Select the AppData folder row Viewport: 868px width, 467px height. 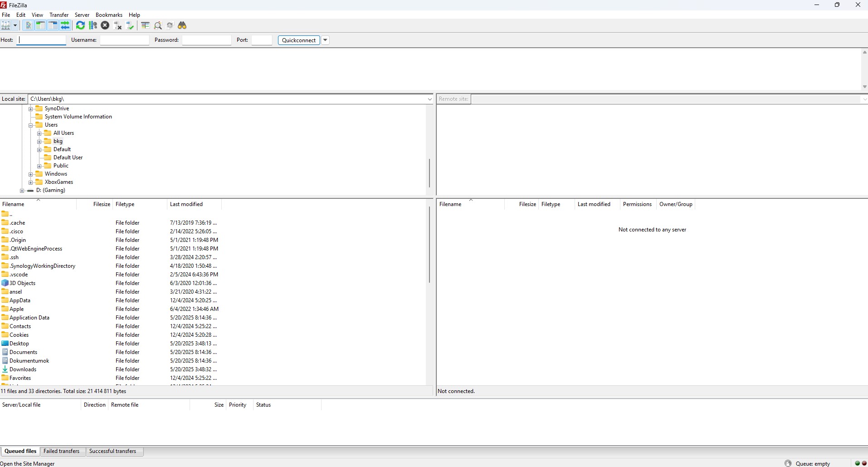(x=111, y=300)
